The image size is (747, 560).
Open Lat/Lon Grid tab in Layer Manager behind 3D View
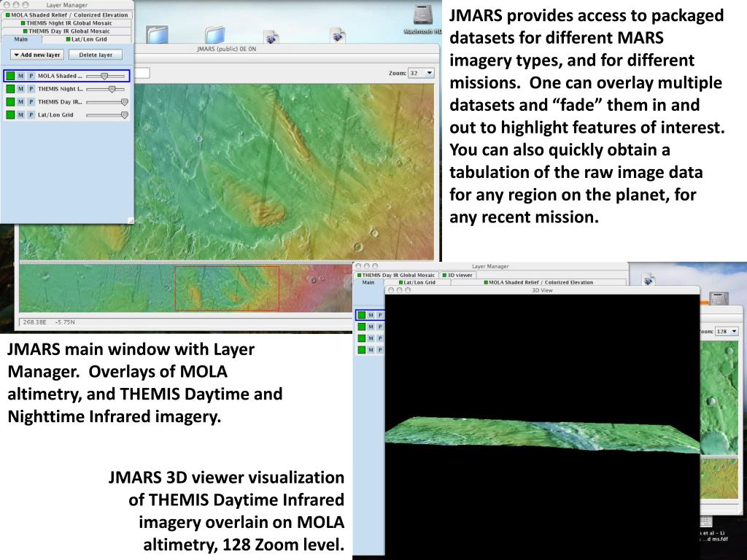pyautogui.click(x=417, y=282)
